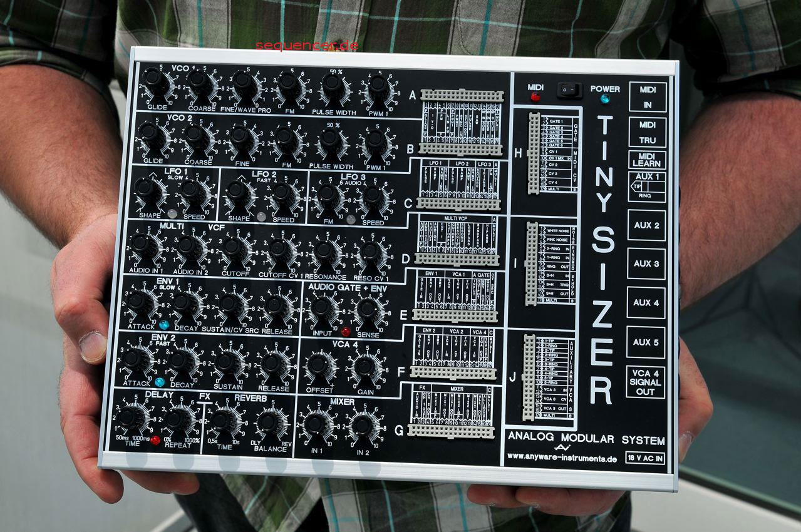Adjust the CUTOFF CV 1 knob
The height and width of the screenshot is (532, 801).
point(280,250)
